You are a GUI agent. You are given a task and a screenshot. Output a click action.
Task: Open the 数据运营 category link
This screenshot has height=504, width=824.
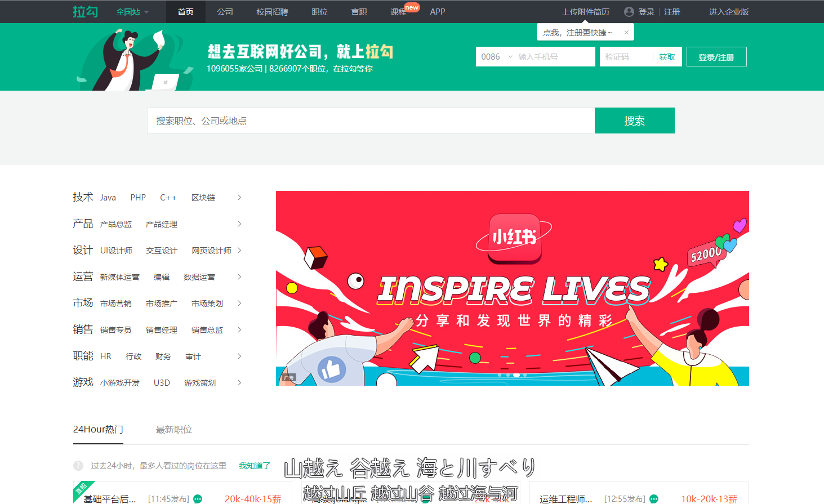click(199, 277)
